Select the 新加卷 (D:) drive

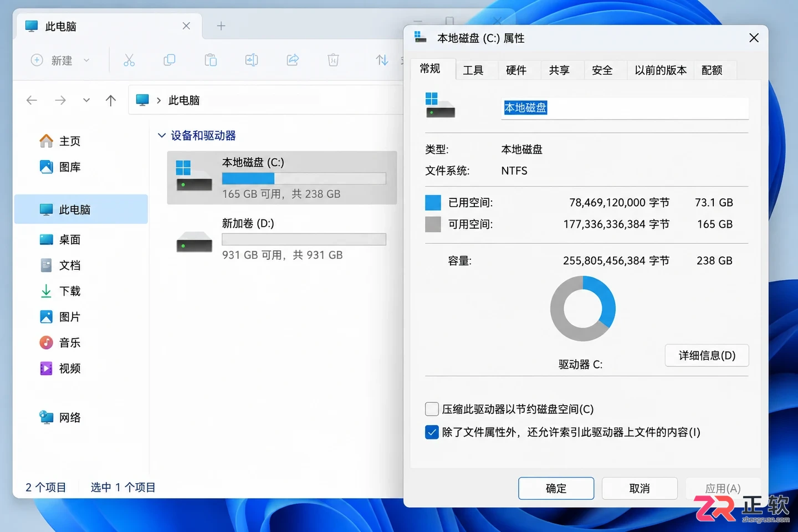click(x=282, y=239)
